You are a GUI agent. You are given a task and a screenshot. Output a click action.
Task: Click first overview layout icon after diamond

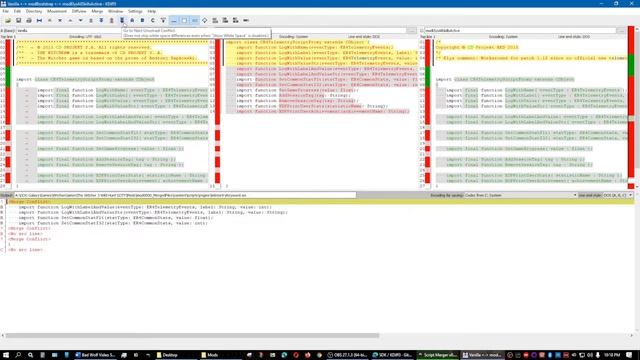pyautogui.click(x=215, y=20)
